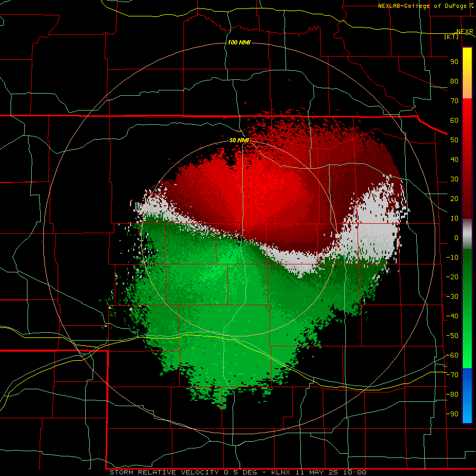Click the [KT] units label
This screenshot has height=476, width=476.
tap(452, 36)
